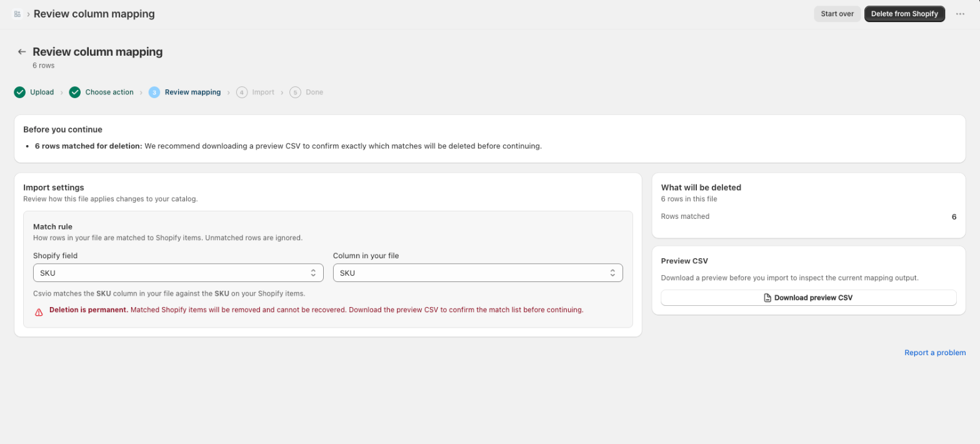Click the Rows matched label
The width and height of the screenshot is (980, 444).
point(685,216)
